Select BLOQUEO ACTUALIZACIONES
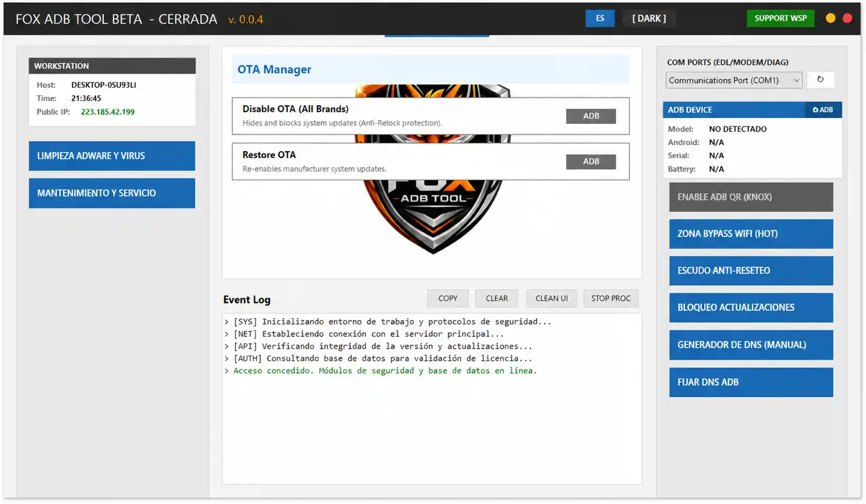Viewport: 866px width, 504px height. pos(751,308)
